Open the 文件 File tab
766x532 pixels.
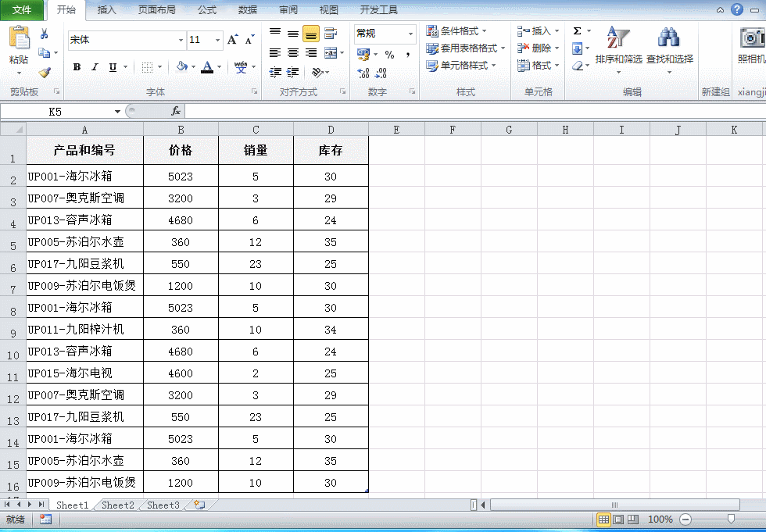pos(22,10)
